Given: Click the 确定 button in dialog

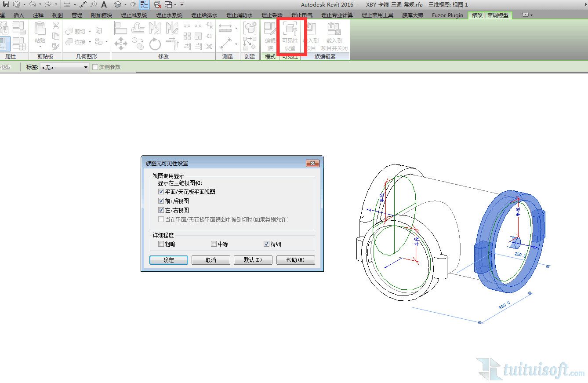Looking at the screenshot, I should [169, 260].
